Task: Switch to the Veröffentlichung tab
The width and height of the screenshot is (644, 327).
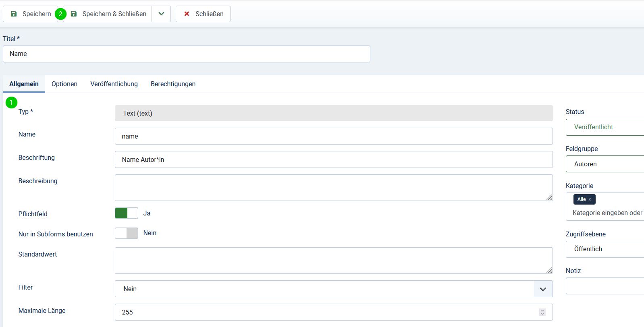Action: (x=114, y=84)
